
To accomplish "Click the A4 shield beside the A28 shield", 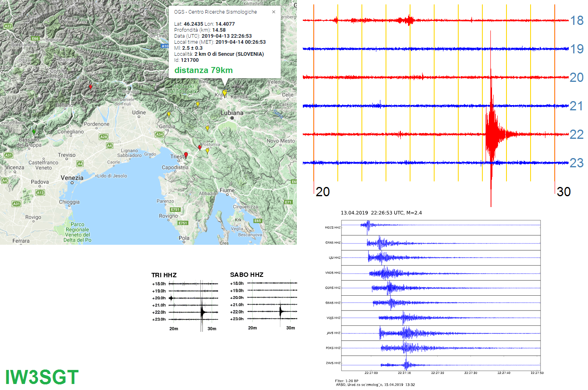I will [110, 146].
